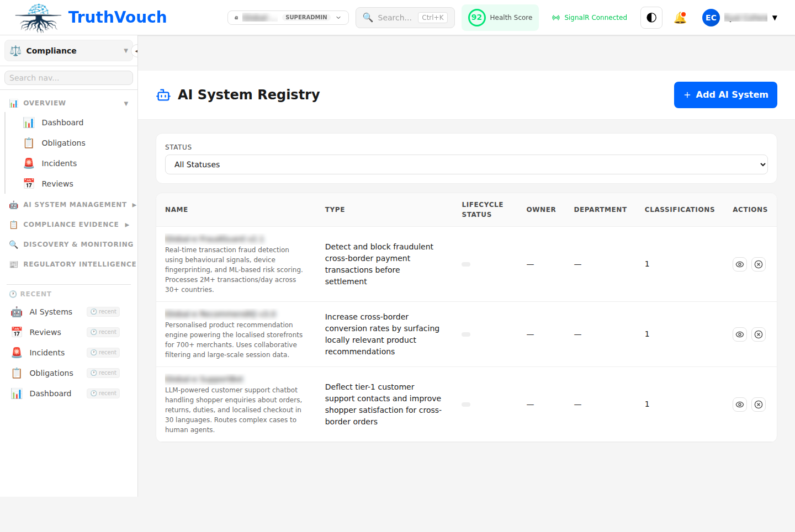
Task: Click the Add AI System button
Action: (725, 94)
